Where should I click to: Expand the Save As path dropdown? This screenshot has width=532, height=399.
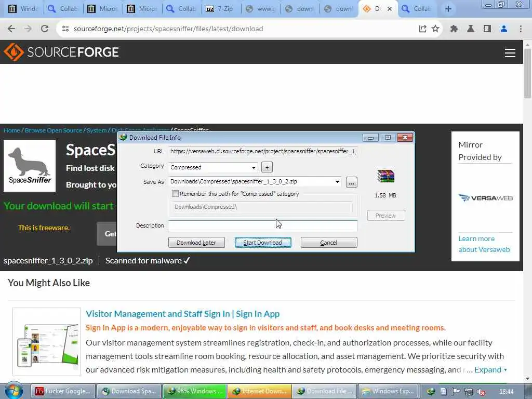[x=337, y=181]
